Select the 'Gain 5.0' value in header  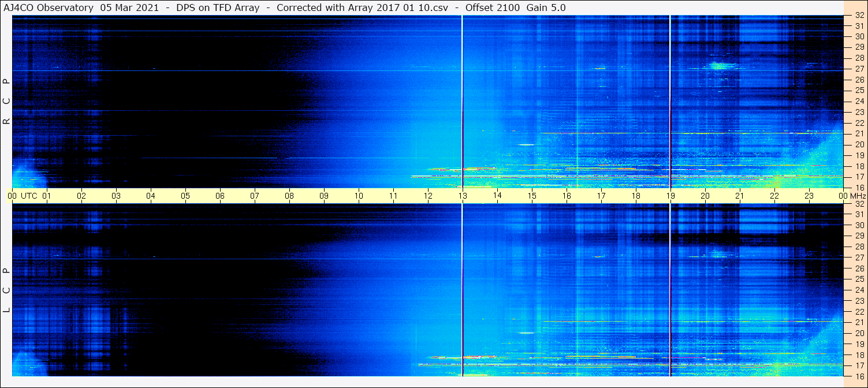(x=546, y=8)
